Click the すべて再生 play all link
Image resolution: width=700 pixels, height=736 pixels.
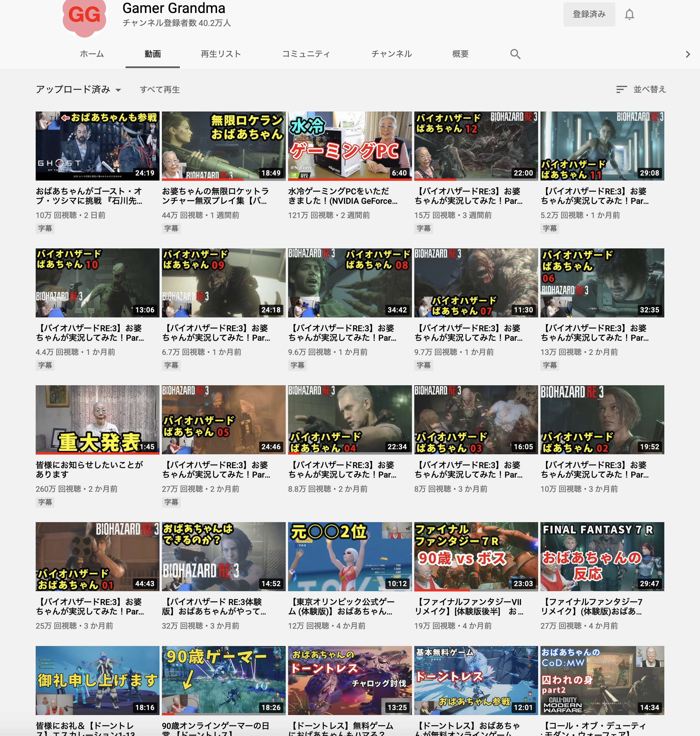160,90
